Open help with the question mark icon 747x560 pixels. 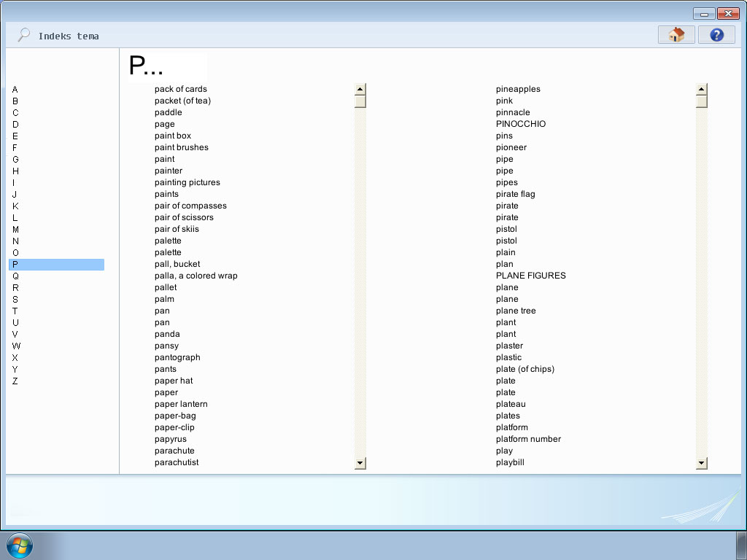tap(716, 35)
